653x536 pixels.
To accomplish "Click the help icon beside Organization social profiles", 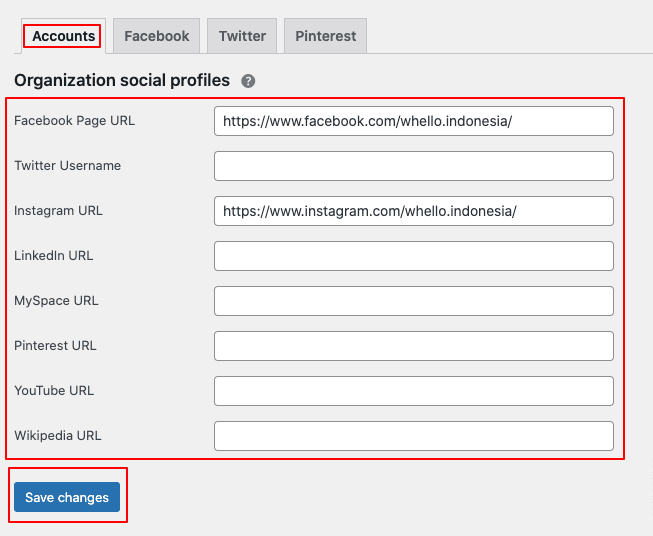I will click(x=248, y=81).
